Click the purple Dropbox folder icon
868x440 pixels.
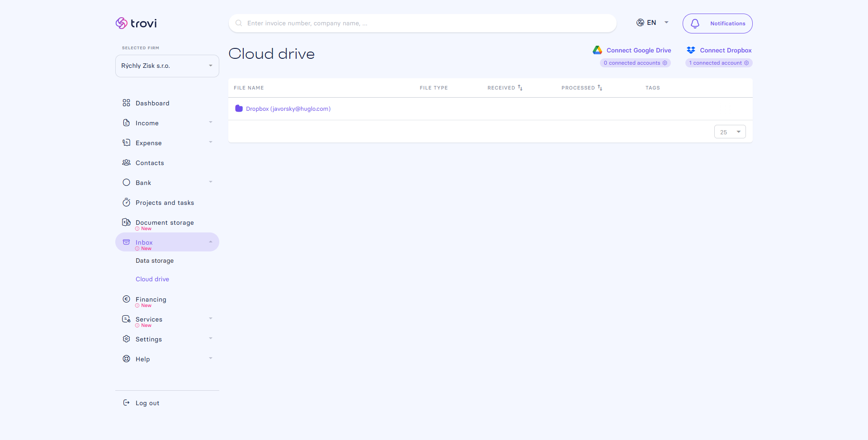(239, 109)
